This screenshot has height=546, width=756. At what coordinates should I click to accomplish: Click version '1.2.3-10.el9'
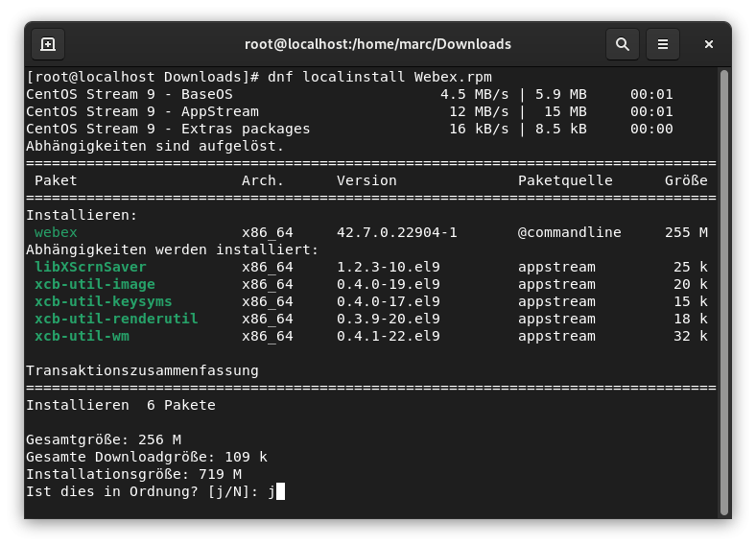pos(389,267)
